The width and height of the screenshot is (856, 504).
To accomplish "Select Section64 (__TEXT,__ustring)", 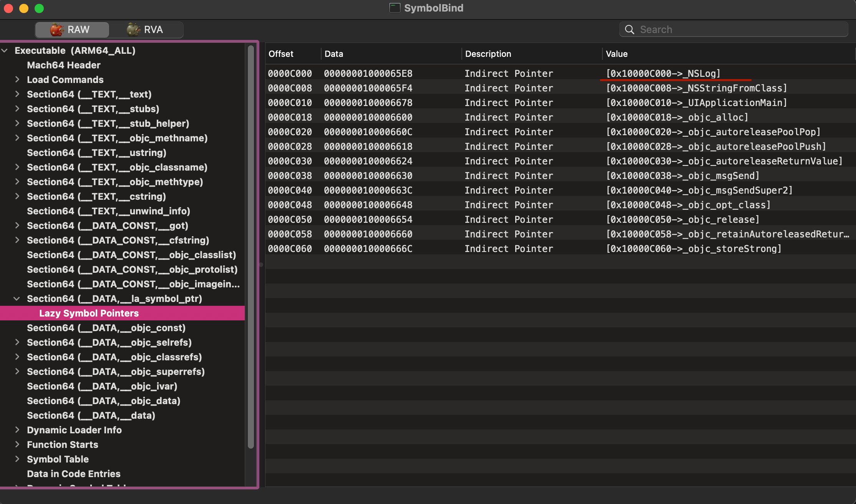I will coord(96,153).
